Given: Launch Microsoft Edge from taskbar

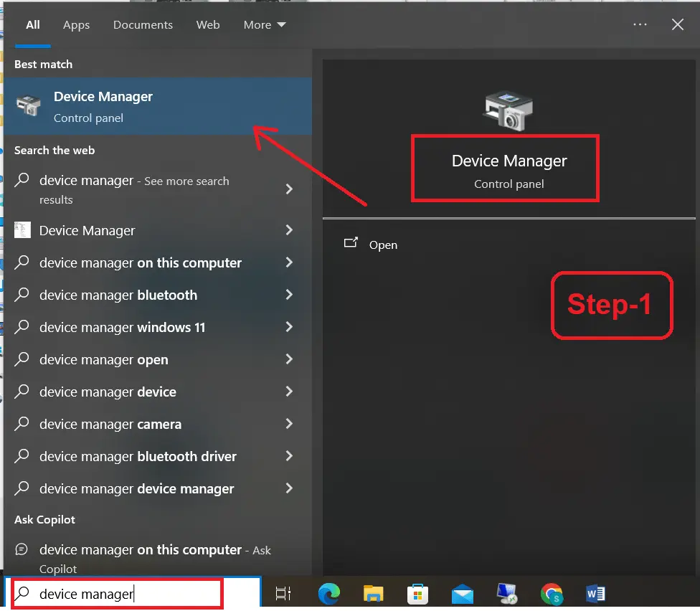Looking at the screenshot, I should click(x=328, y=594).
